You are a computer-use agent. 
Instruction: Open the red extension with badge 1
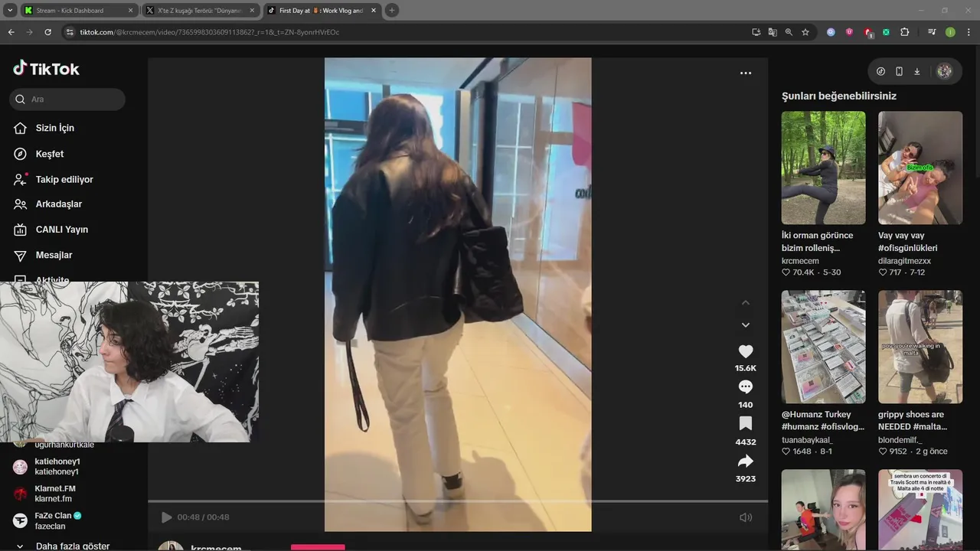coord(868,33)
